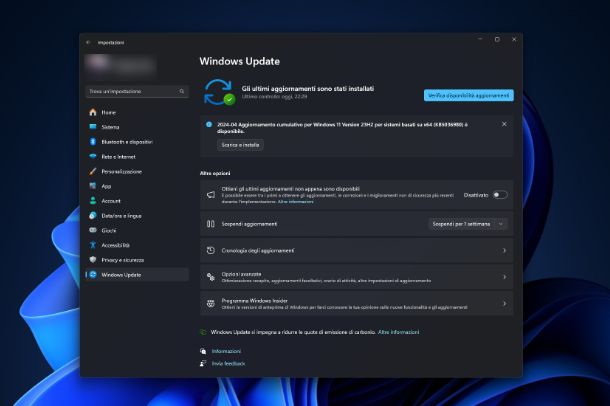The height and width of the screenshot is (406, 610).
Task: Open Accessibilità label in sidebar
Action: (x=116, y=245)
